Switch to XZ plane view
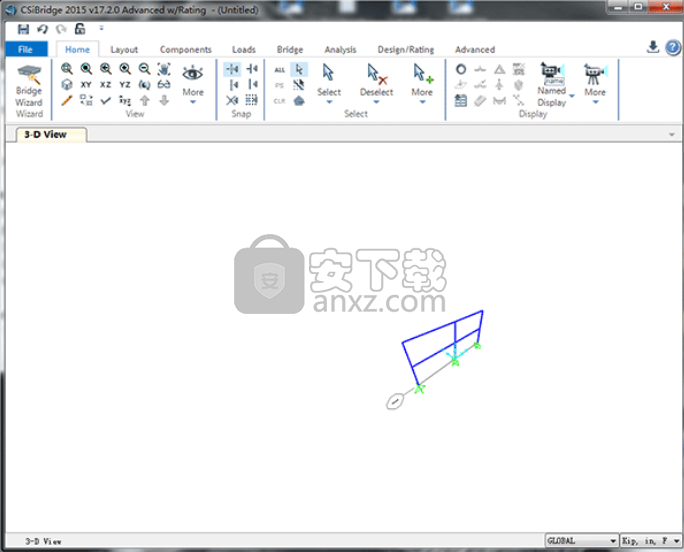 [106, 85]
